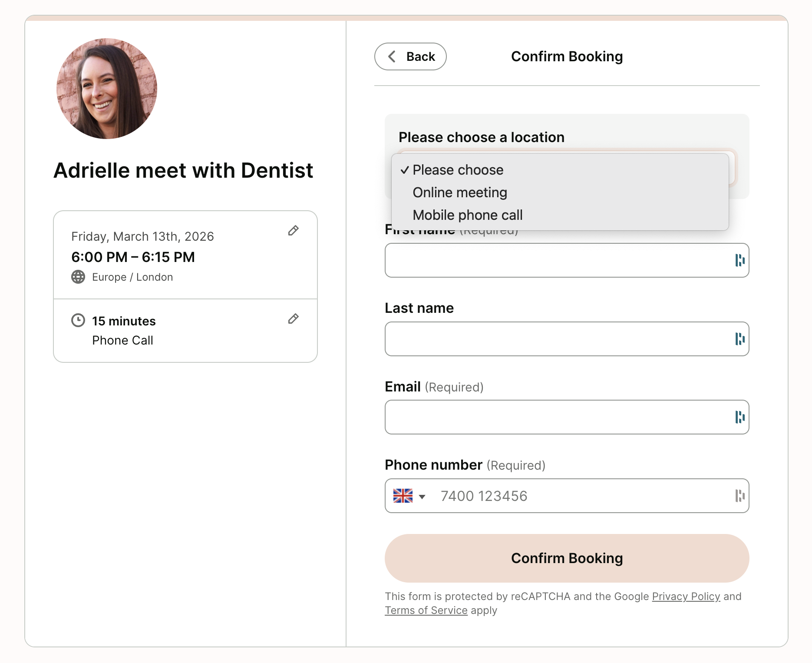Click the pencil icon to edit the booking date
This screenshot has height=663, width=812.
point(294,231)
